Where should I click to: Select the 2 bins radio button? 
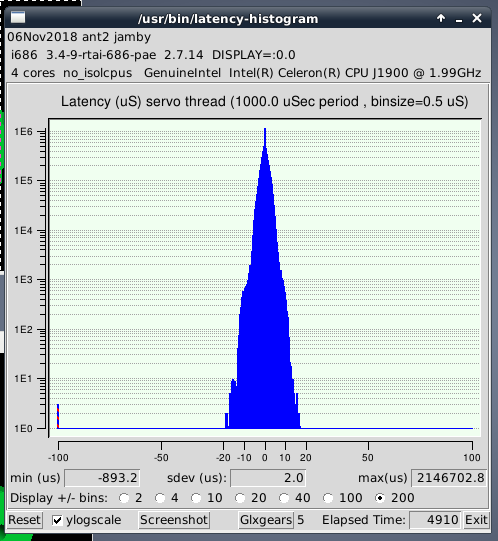tap(124, 498)
